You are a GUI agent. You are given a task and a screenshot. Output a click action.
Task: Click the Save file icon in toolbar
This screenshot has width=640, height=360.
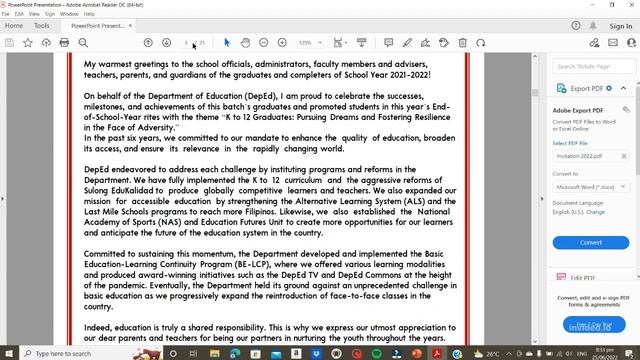pos(9,42)
